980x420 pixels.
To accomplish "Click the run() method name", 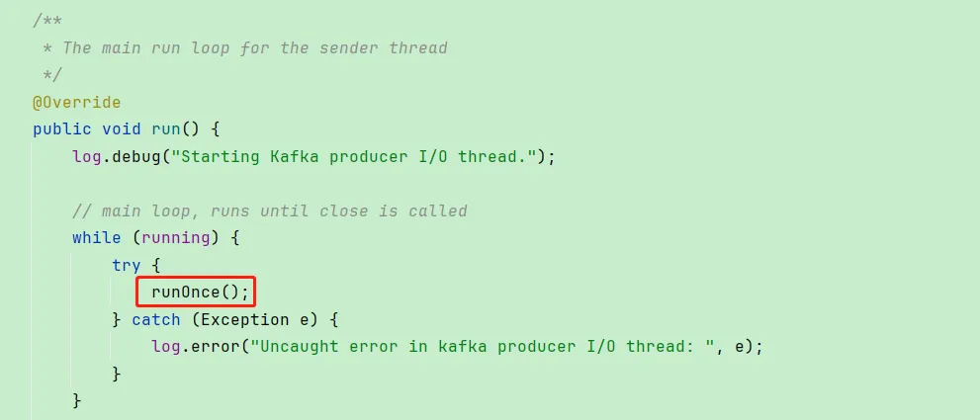I will (x=165, y=129).
